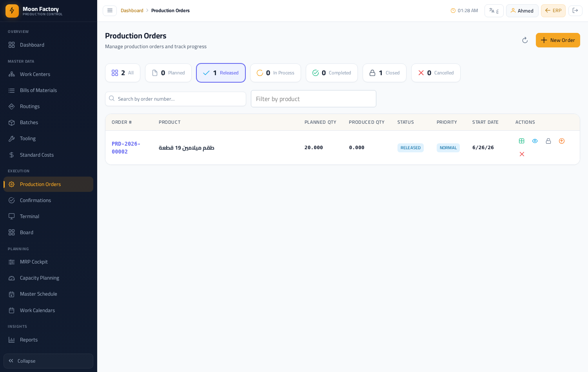Image resolution: width=588 pixels, height=372 pixels.
Task: Filter orders by In Process status
Action: pos(276,73)
